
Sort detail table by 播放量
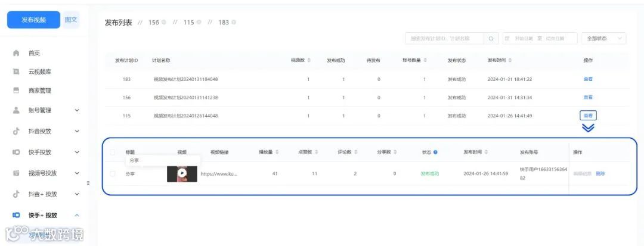(277, 152)
